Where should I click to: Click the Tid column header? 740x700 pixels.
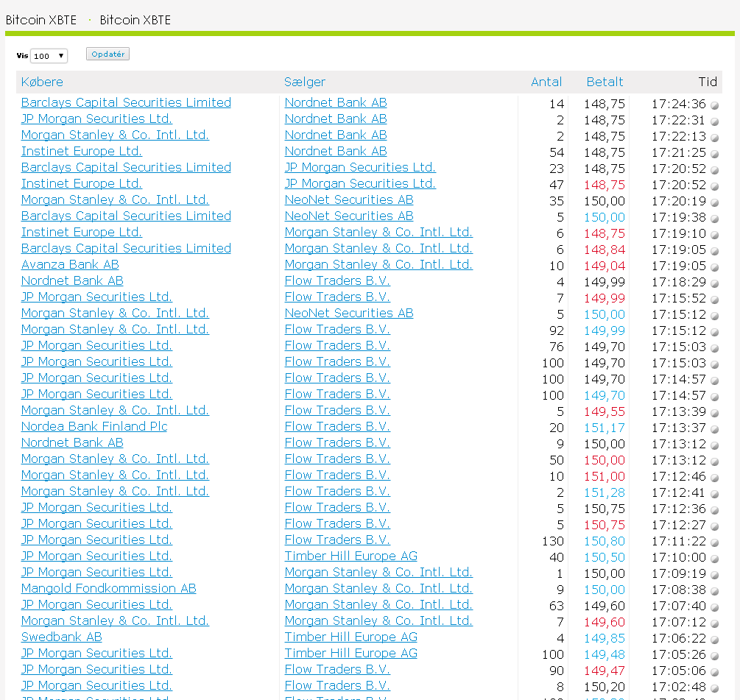coord(707,82)
